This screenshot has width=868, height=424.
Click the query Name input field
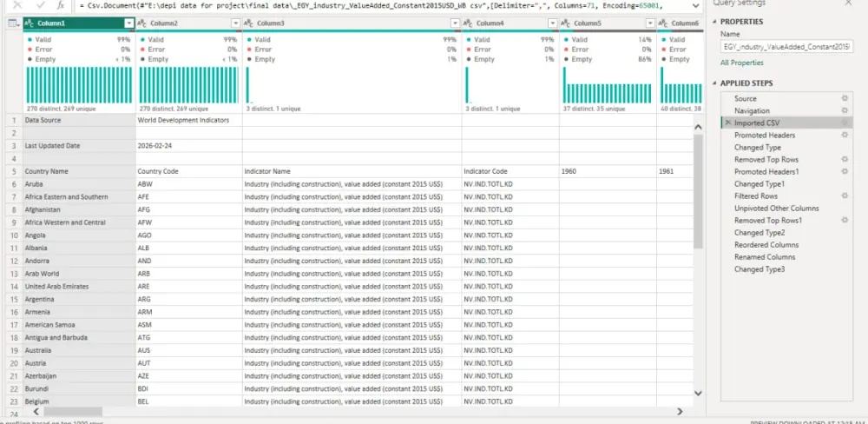pos(786,48)
